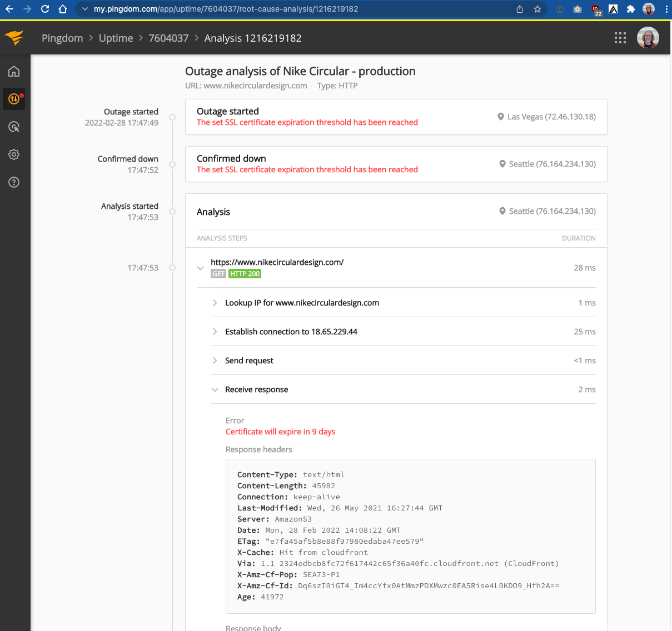Click the Content-Length: 45982 header line
The height and width of the screenshot is (631, 672).
[x=286, y=485]
